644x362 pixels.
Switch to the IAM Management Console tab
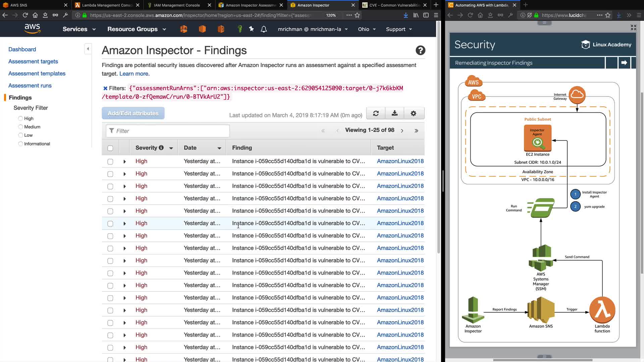[x=177, y=5]
